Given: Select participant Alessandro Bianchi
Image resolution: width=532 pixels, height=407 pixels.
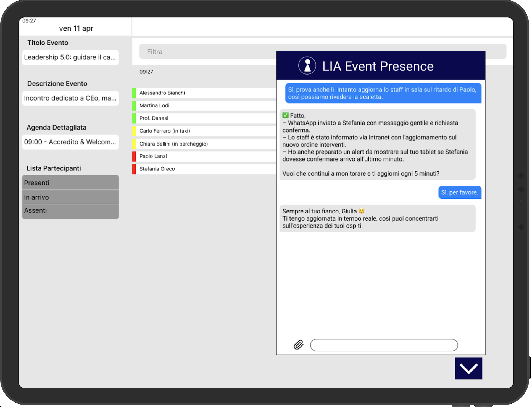Looking at the screenshot, I should [204, 93].
